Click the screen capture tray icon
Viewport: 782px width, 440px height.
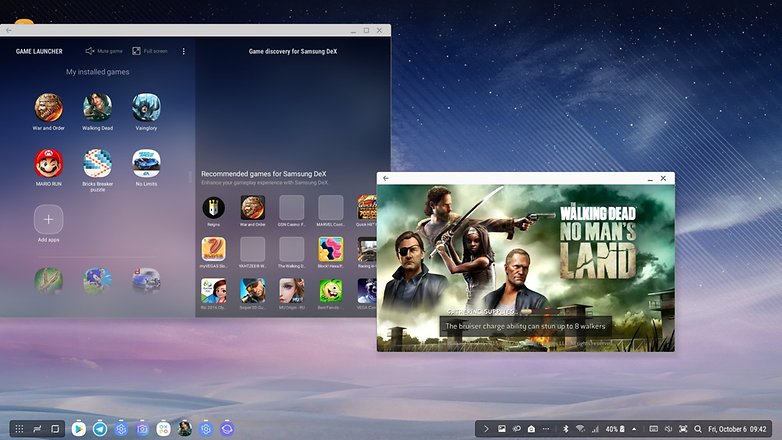[683, 429]
